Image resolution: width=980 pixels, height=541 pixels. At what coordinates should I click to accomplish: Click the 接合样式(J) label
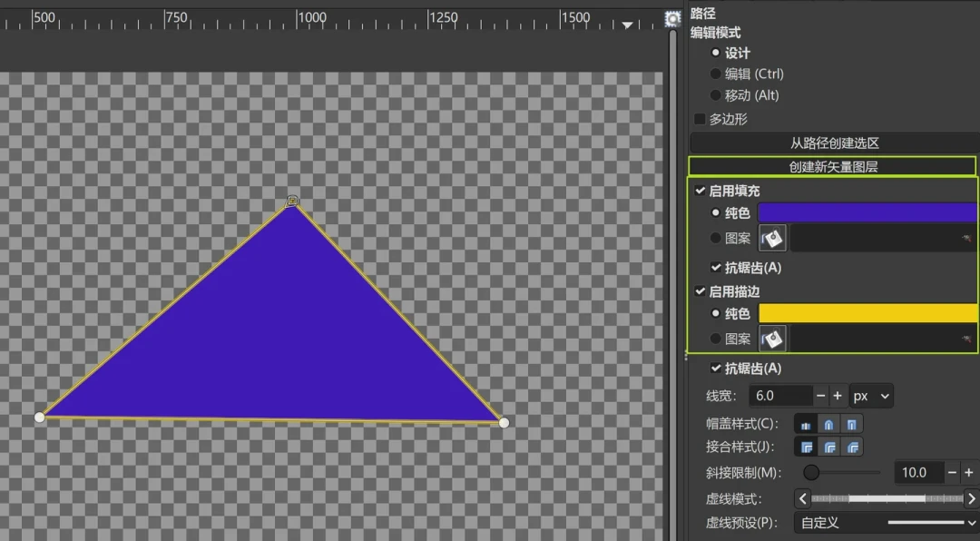[740, 448]
